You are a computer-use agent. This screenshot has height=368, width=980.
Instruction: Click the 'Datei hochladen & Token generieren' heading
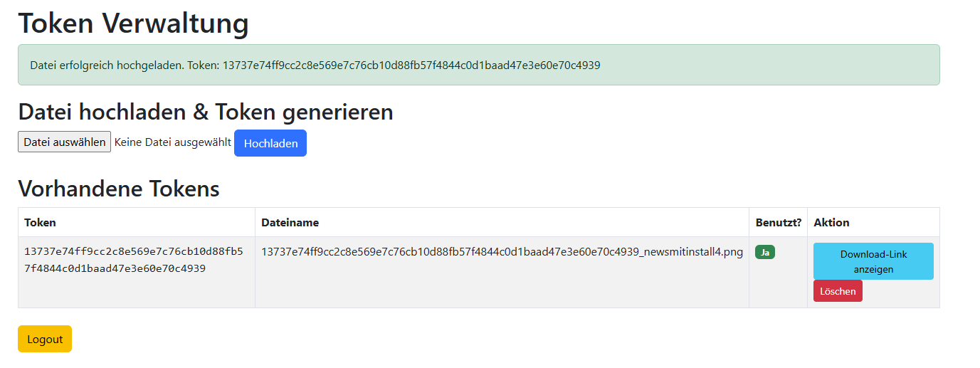205,112
